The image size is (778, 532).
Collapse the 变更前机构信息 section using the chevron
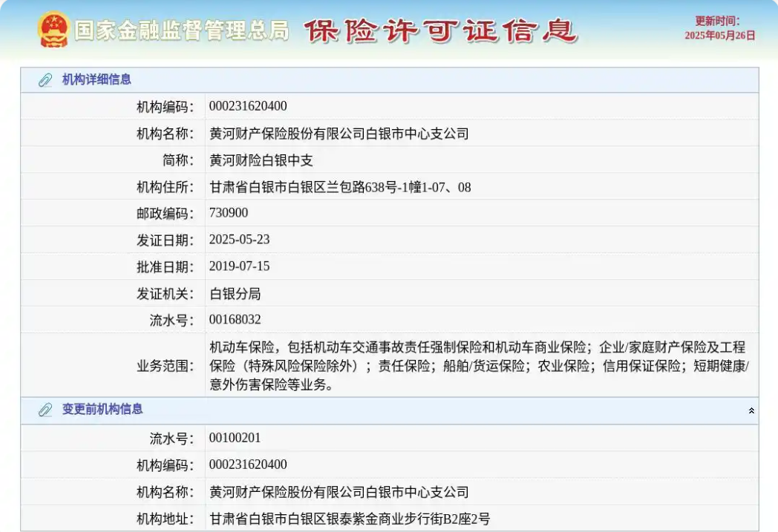751,411
